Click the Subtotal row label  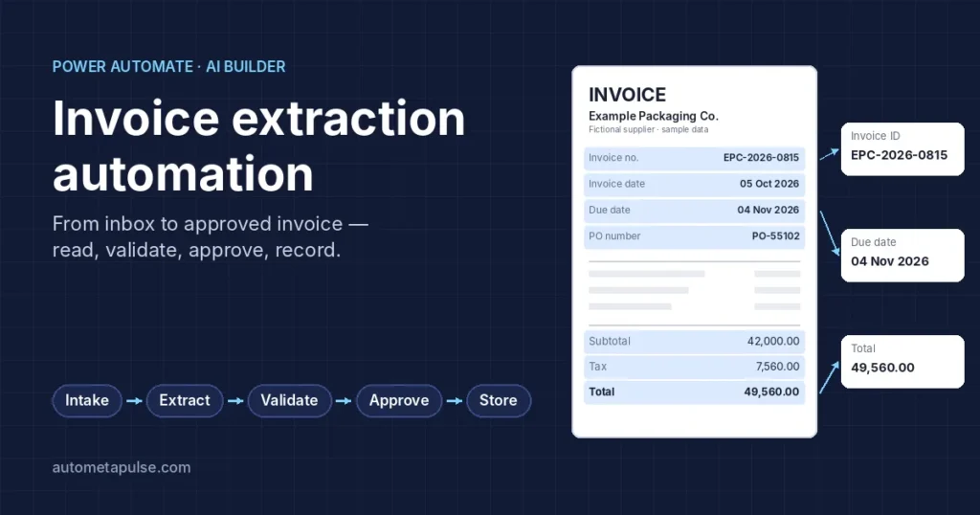click(x=609, y=341)
